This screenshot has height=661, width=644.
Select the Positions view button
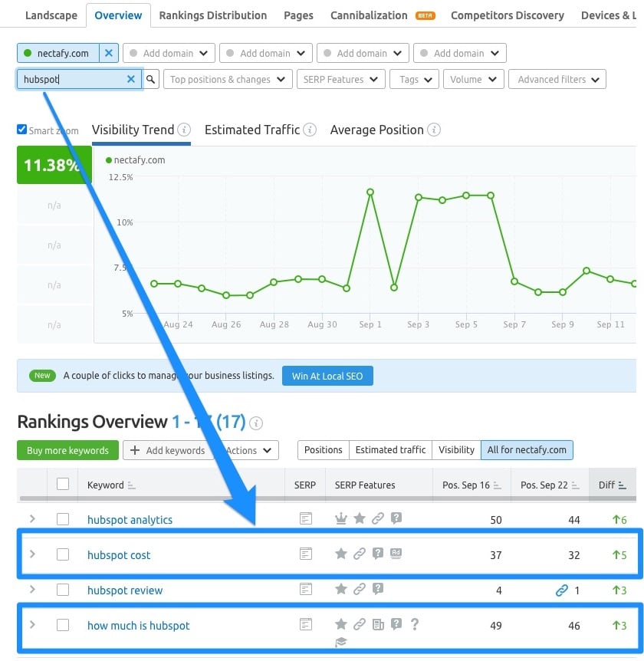point(324,450)
